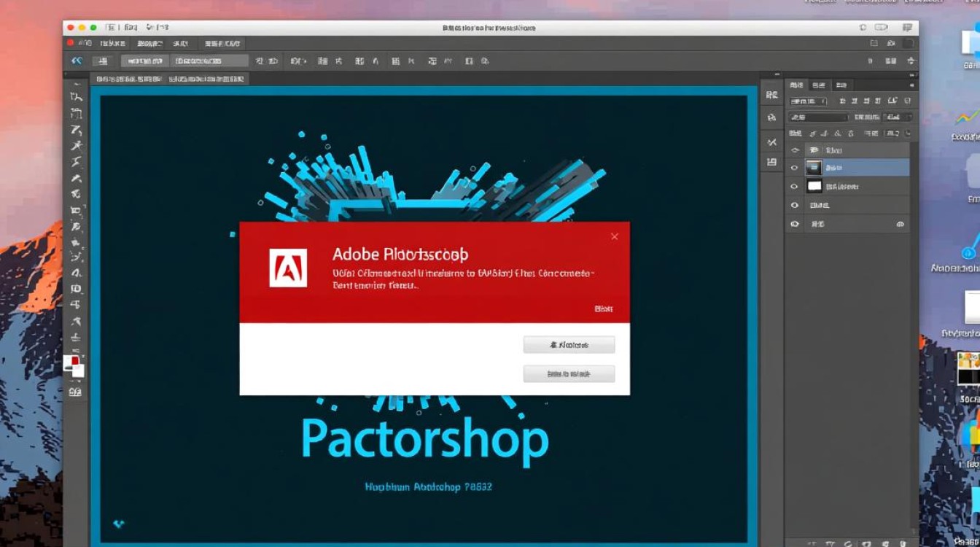This screenshot has height=547, width=980.
Task: Open the colorful chart icon on the desktop
Action: point(968,117)
